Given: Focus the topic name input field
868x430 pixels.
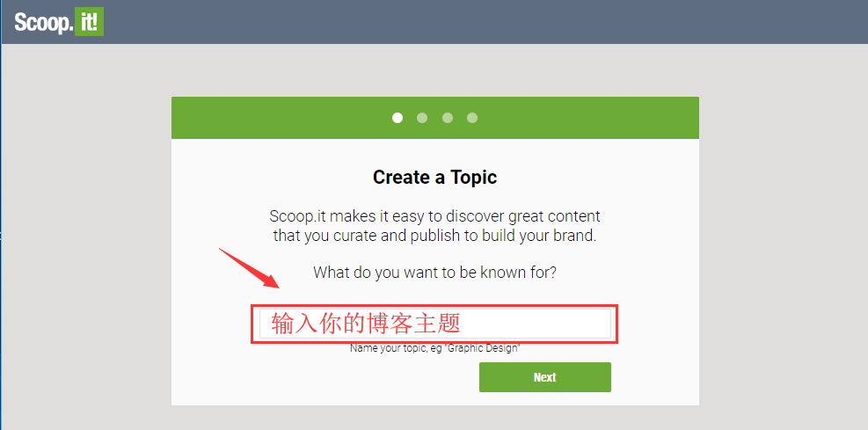Looking at the screenshot, I should pos(435,324).
